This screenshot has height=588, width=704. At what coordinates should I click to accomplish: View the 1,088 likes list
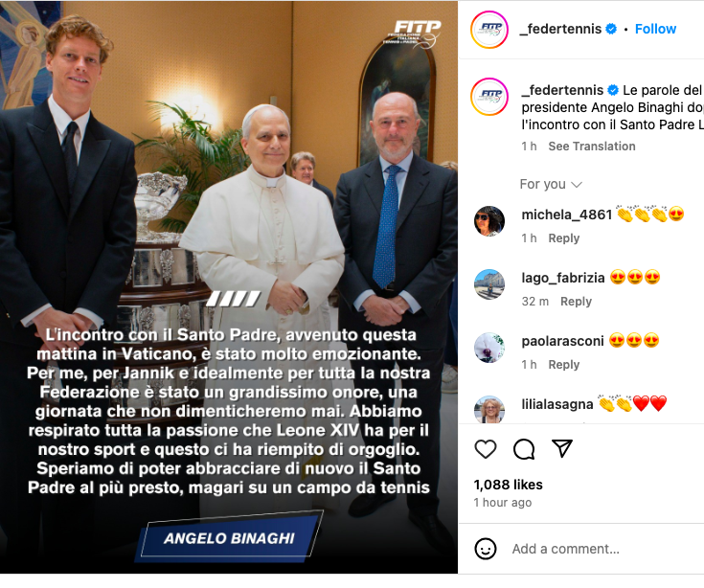(509, 485)
